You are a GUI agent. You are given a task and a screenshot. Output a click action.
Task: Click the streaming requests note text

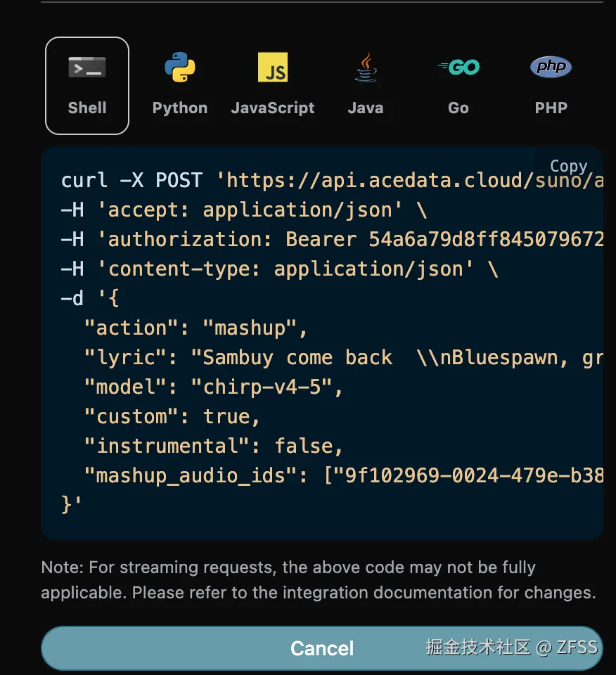tap(319, 580)
